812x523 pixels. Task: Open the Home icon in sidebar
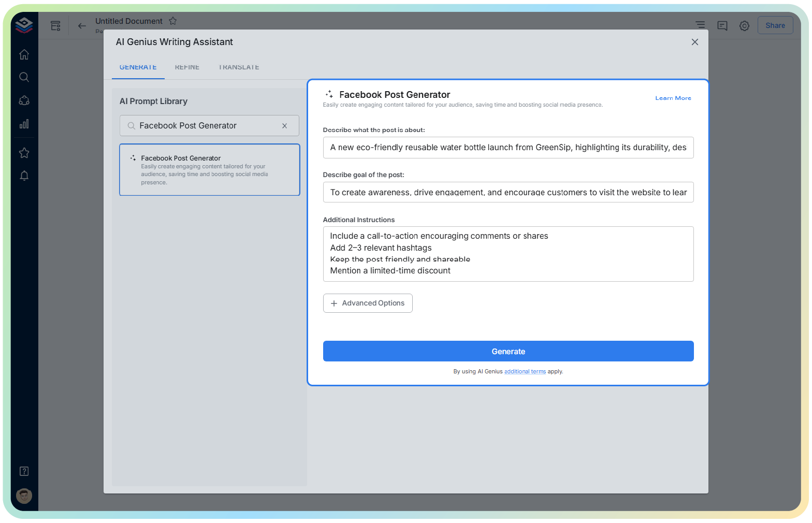tap(24, 54)
